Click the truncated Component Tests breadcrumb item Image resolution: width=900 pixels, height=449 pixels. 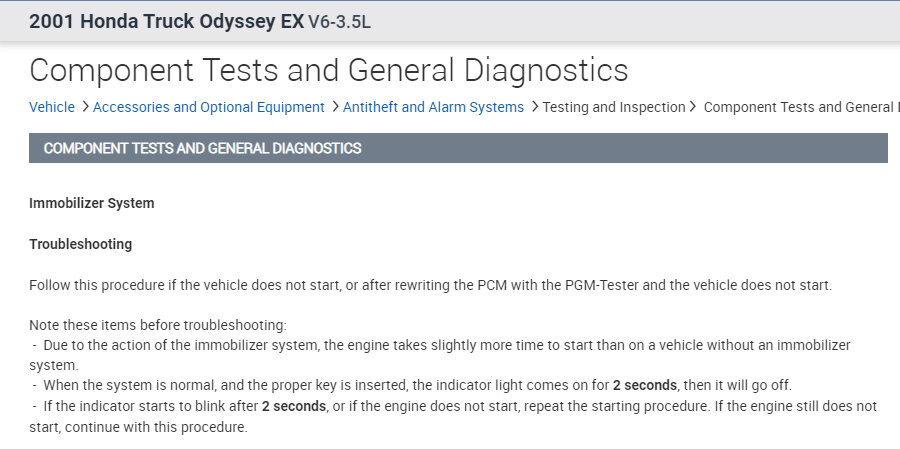[800, 107]
